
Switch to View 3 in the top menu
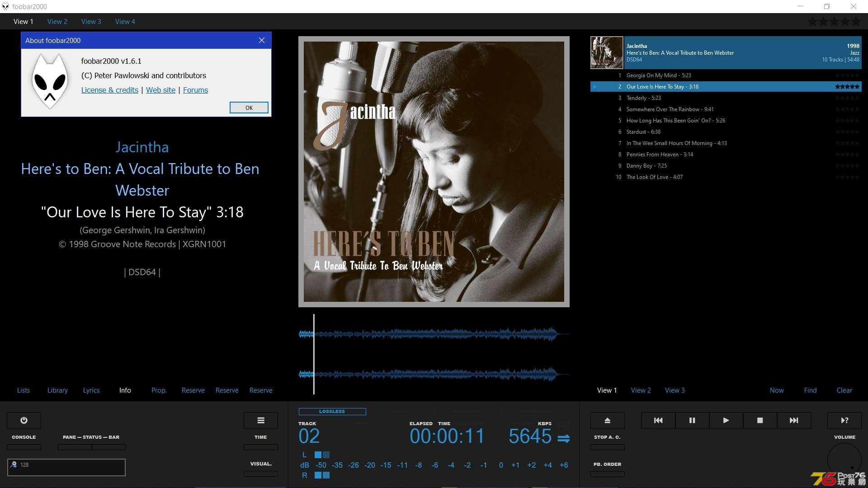(x=91, y=21)
